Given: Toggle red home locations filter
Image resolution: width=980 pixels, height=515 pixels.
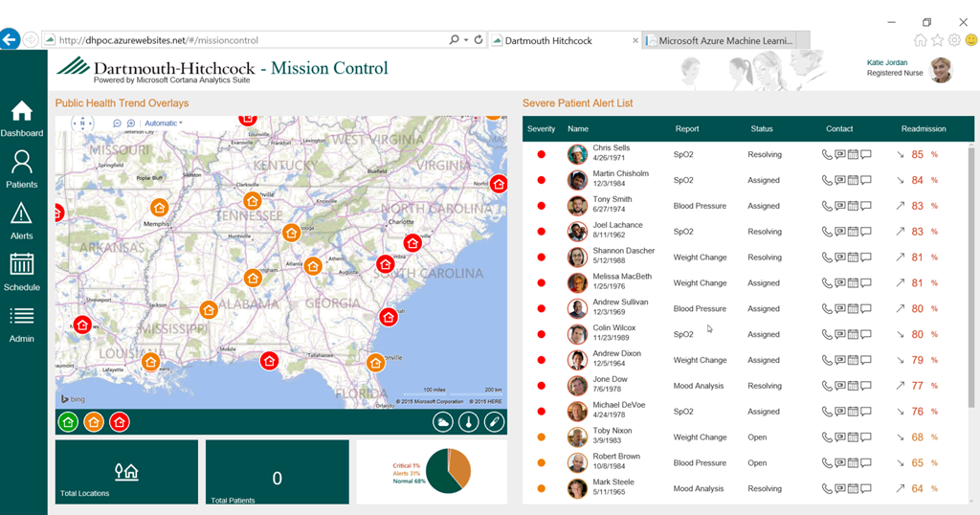Looking at the screenshot, I should coord(120,422).
